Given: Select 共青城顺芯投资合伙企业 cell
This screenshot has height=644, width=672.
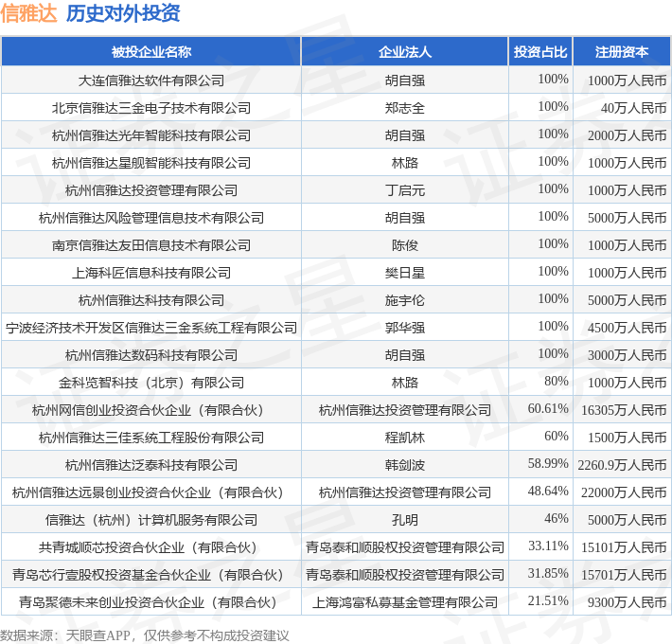Looking at the screenshot, I should point(150,547).
